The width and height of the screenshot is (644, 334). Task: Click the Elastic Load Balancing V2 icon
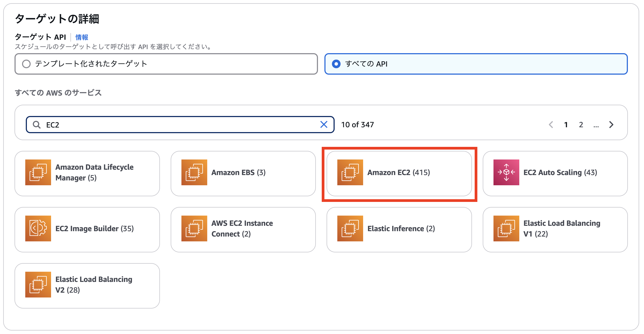pos(38,285)
